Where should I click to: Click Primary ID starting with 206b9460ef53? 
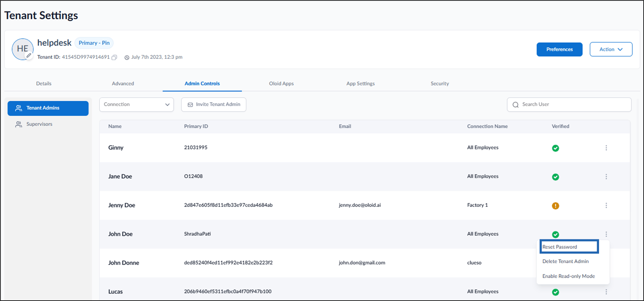[228, 291]
